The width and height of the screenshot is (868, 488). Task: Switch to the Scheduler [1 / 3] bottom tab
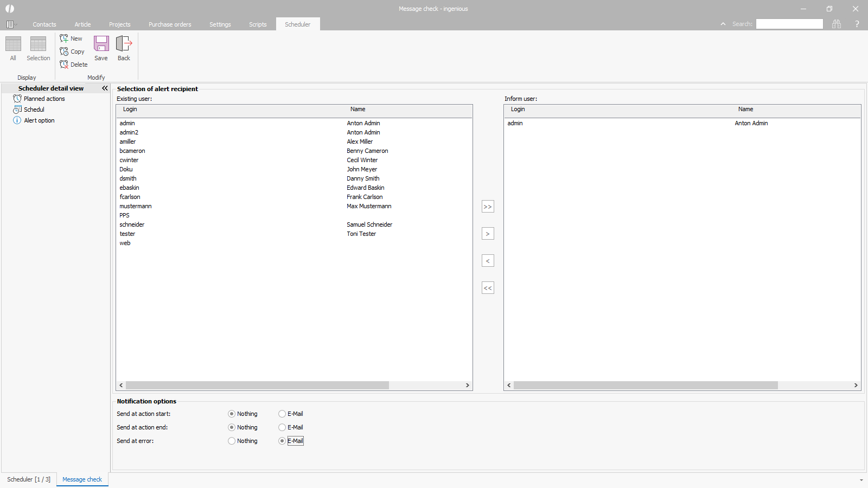pos(29,479)
